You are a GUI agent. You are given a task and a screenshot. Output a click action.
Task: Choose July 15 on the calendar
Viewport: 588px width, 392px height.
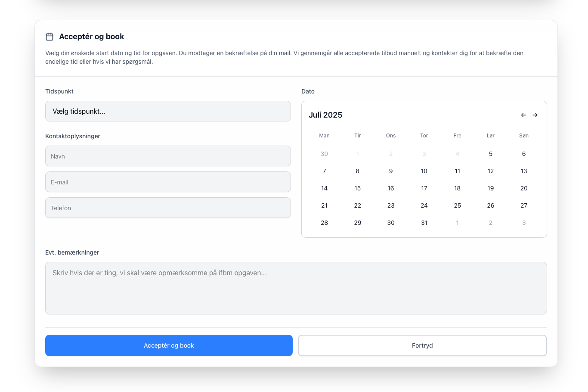coord(357,188)
